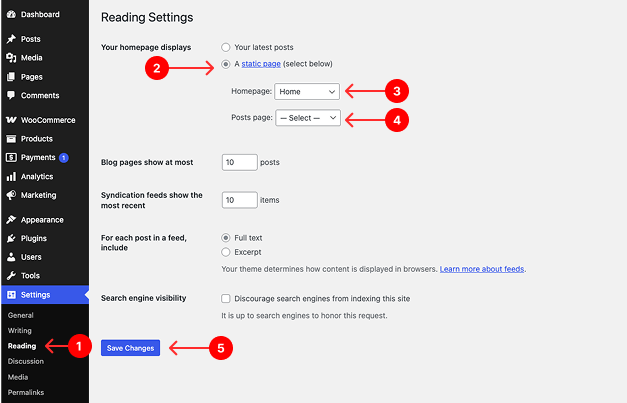Screen dimensions: 627x403
Task: Click the 'Blog pages show at most' field
Action: (x=238, y=161)
